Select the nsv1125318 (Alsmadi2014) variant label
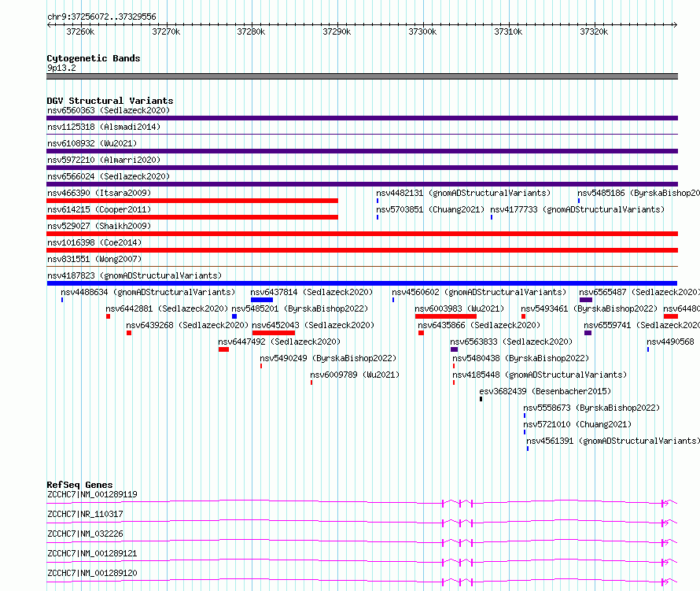 point(104,127)
